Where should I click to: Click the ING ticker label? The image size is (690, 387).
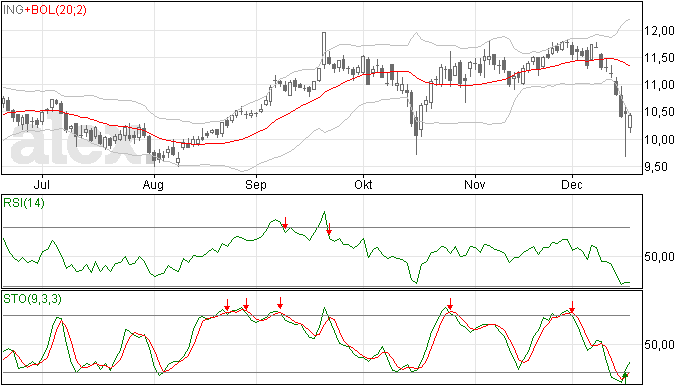pyautogui.click(x=13, y=10)
